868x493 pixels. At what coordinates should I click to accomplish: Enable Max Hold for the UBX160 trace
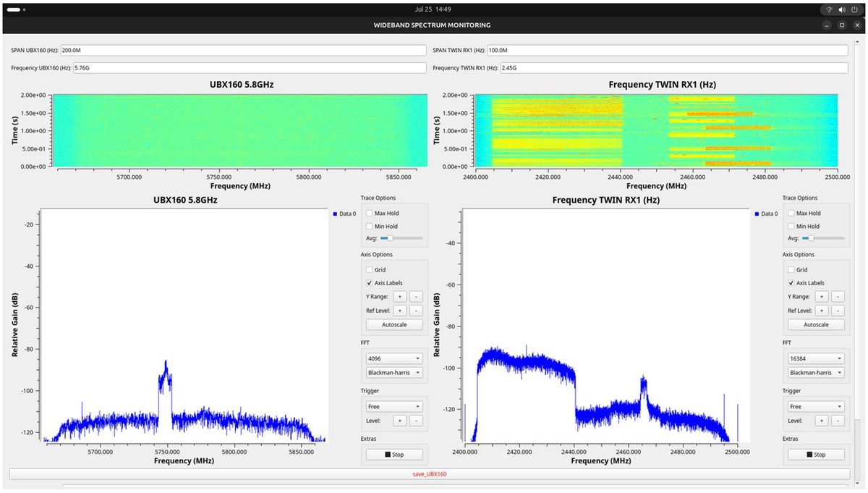[370, 214]
